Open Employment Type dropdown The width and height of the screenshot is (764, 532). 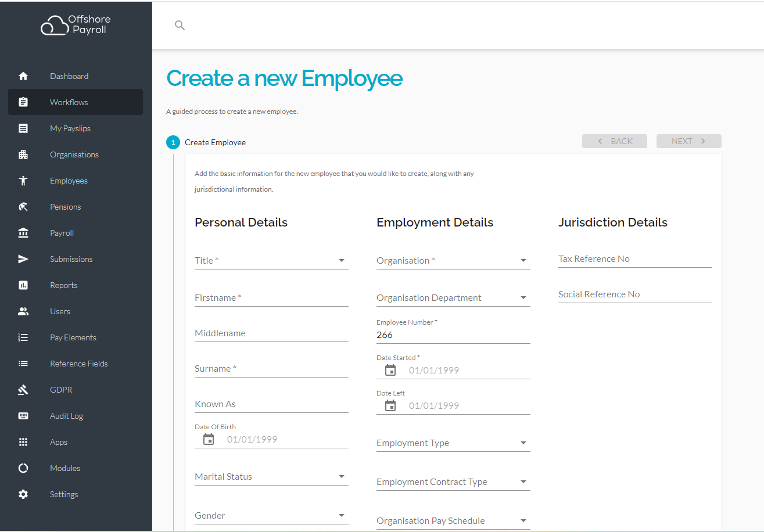(x=453, y=443)
